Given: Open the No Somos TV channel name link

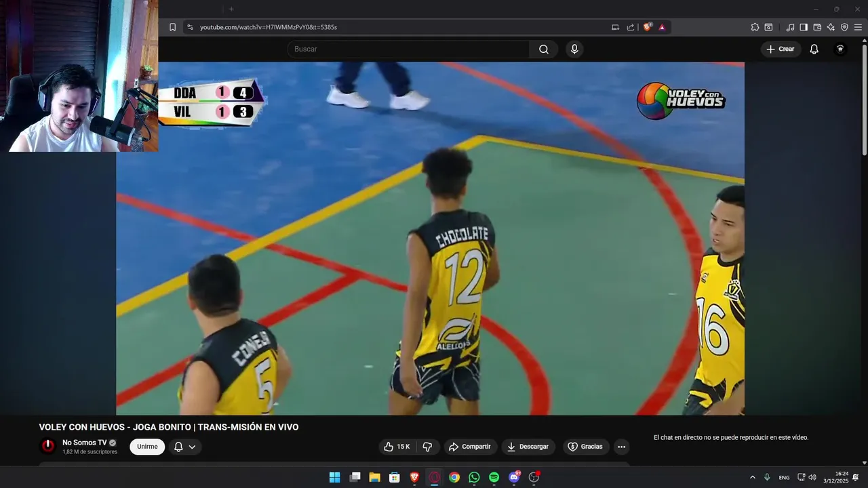Looking at the screenshot, I should point(84,443).
